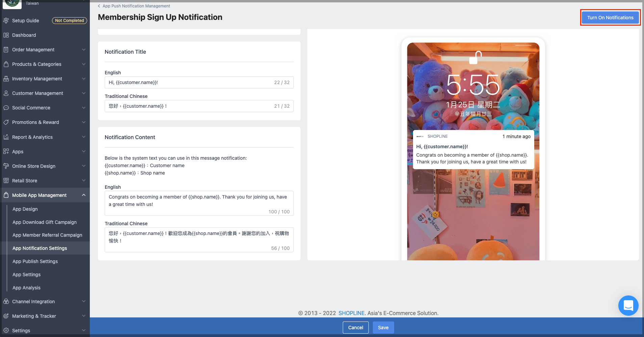Expand the Settings menu chevron
The image size is (644, 337).
(84, 331)
